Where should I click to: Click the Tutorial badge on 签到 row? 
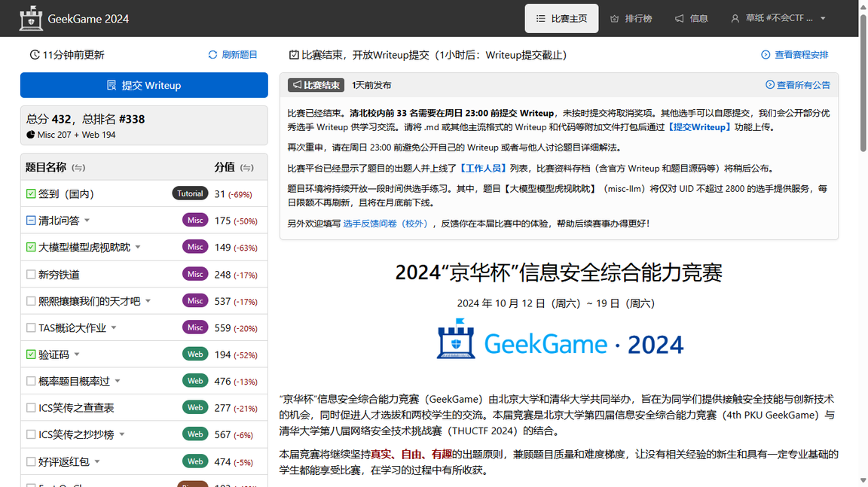(190, 193)
